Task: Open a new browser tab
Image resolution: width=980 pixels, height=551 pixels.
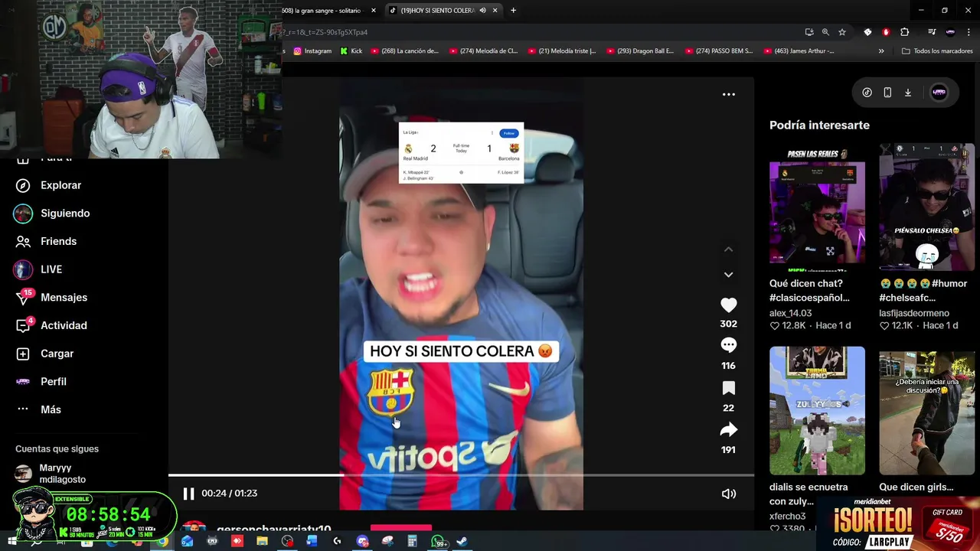Action: pyautogui.click(x=513, y=11)
